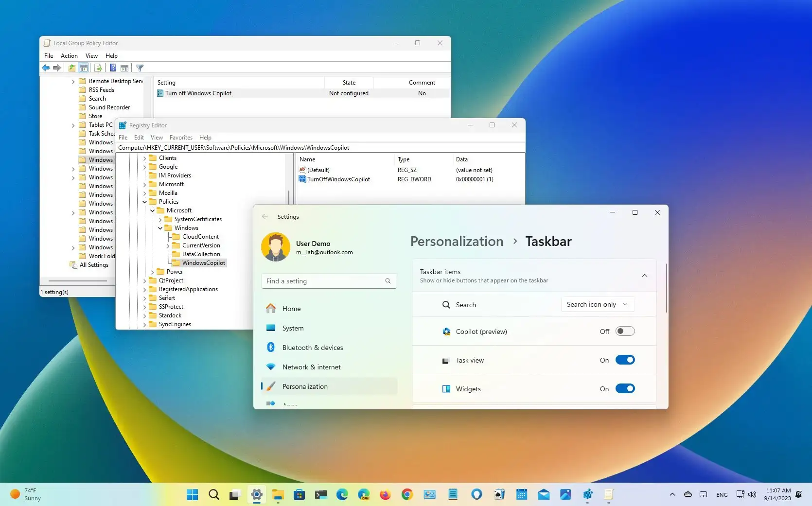Click the user avatar in Settings
The image size is (812, 506).
coord(276,247)
